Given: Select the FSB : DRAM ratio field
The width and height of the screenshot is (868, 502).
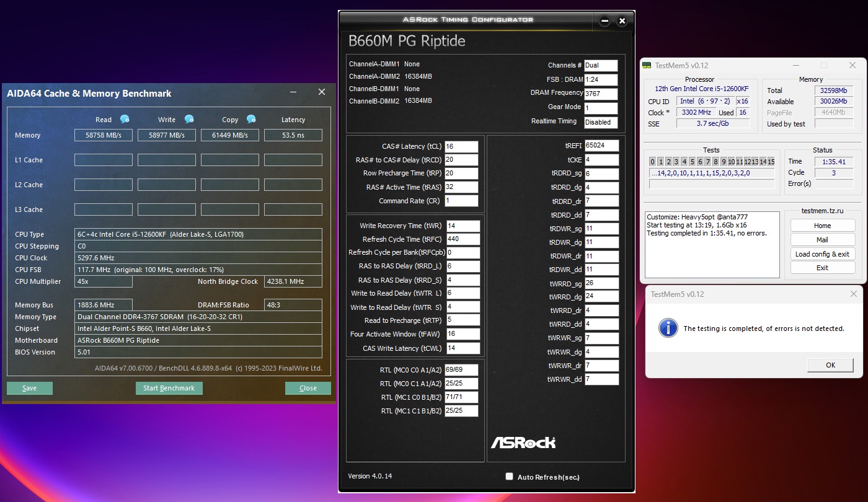Looking at the screenshot, I should 601,80.
